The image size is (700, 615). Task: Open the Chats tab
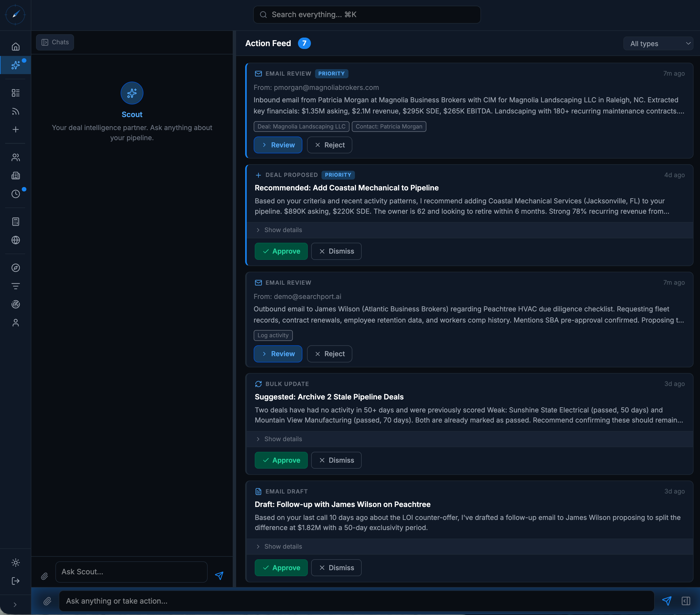coord(55,42)
